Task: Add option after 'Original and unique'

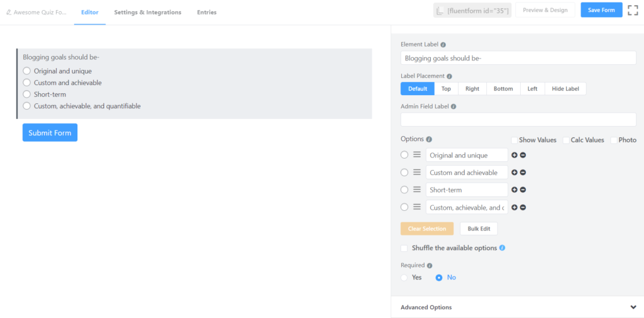Action: (x=514, y=155)
